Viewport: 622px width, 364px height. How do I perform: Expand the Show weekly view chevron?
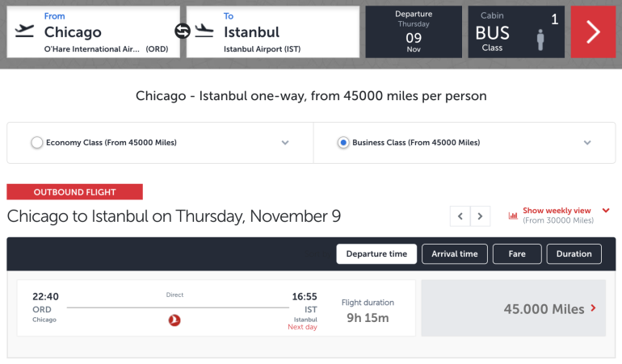point(606,211)
